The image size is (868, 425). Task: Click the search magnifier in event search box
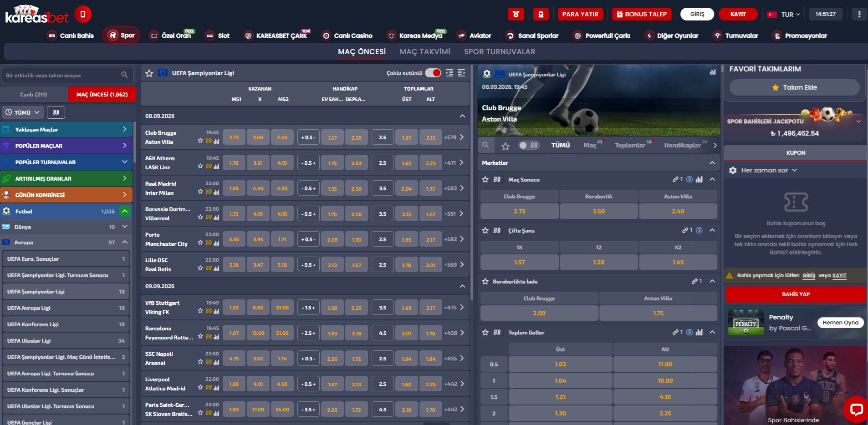point(124,75)
